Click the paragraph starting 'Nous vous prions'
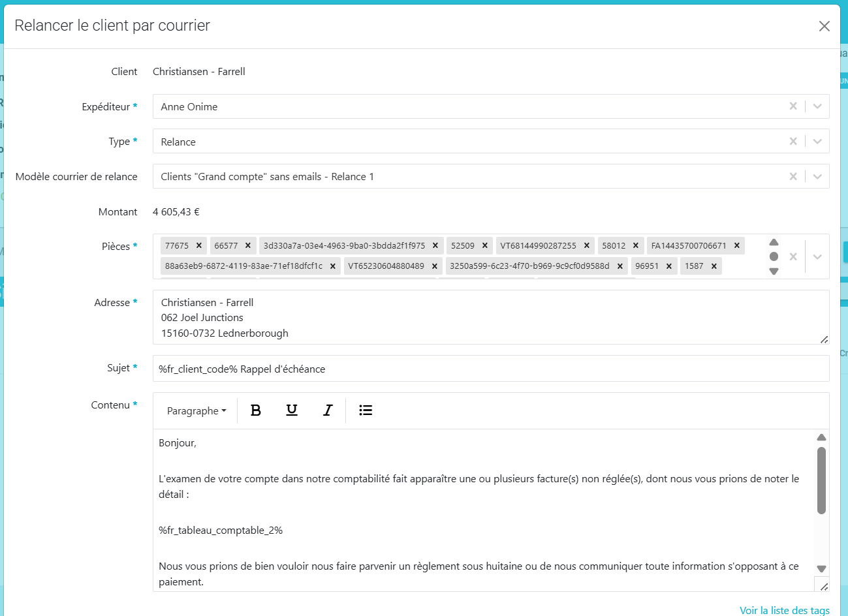Screen dimensions: 848x616 [479, 574]
